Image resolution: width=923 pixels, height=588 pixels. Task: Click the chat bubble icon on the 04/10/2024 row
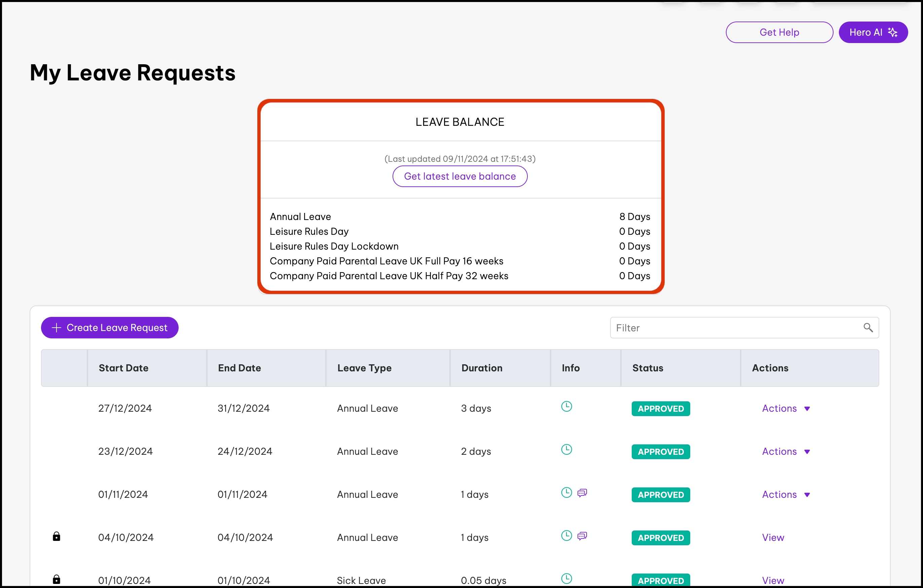[x=582, y=536]
